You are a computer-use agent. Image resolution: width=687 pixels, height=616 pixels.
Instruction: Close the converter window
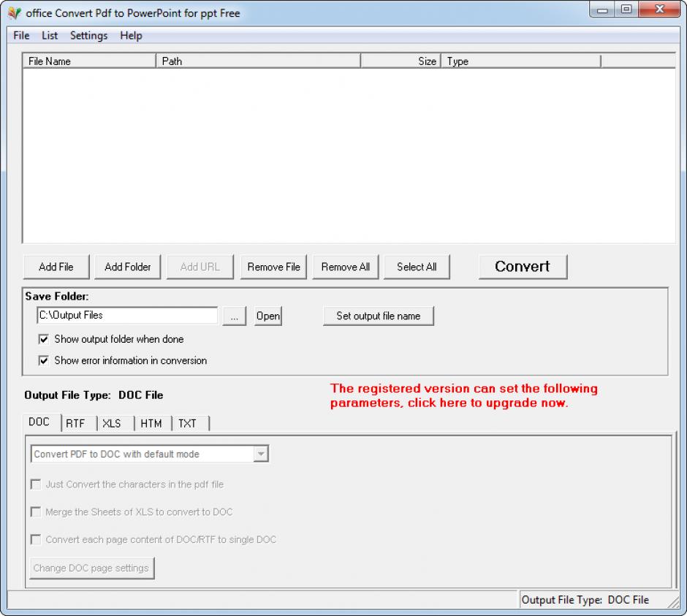659,9
